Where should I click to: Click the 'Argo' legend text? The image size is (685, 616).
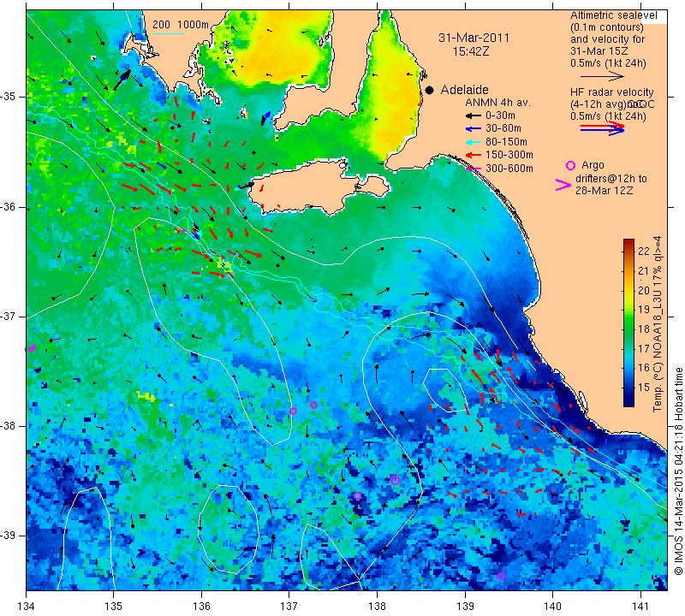click(593, 165)
